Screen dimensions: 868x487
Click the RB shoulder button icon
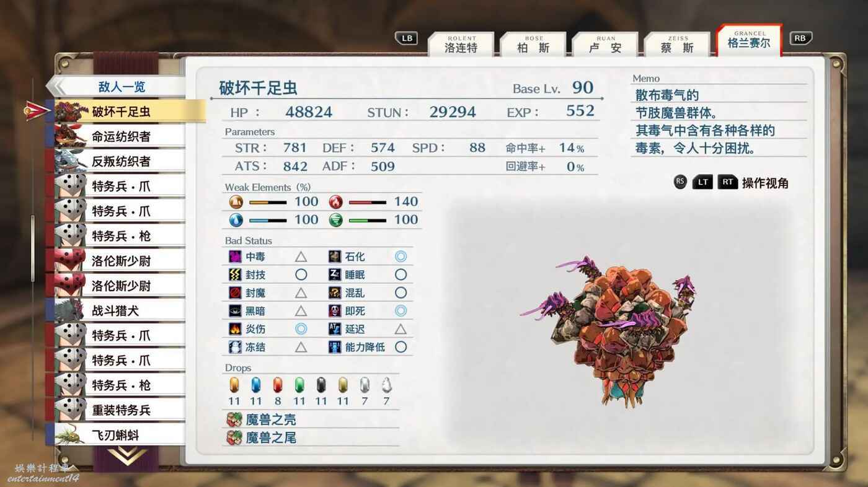point(800,38)
